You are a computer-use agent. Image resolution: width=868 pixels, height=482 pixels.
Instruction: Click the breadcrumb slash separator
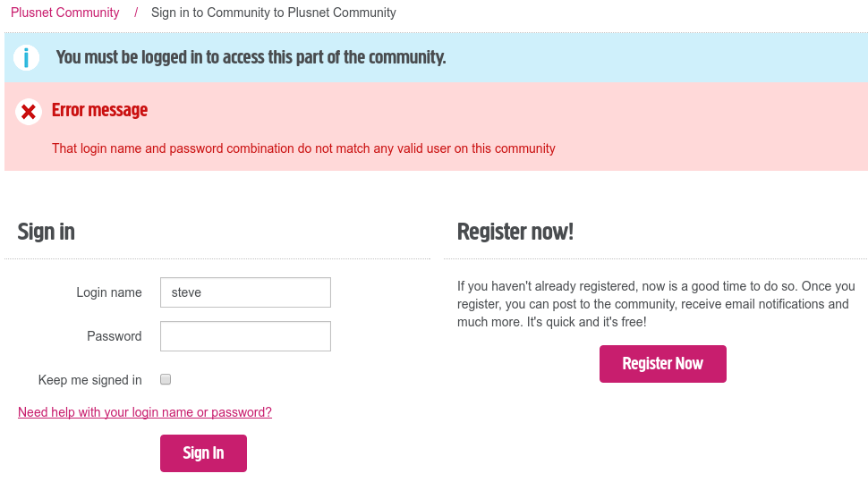[136, 13]
